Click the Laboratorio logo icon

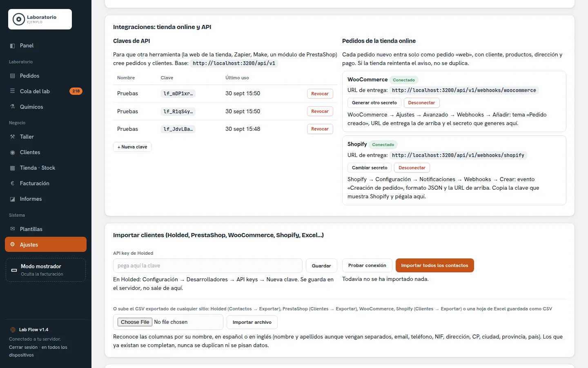19,19
